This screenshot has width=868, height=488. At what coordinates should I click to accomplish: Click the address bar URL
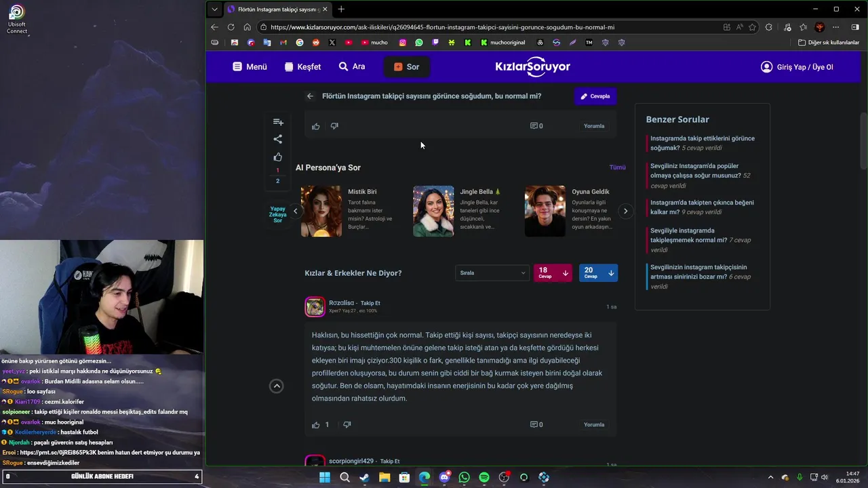pyautogui.click(x=442, y=27)
